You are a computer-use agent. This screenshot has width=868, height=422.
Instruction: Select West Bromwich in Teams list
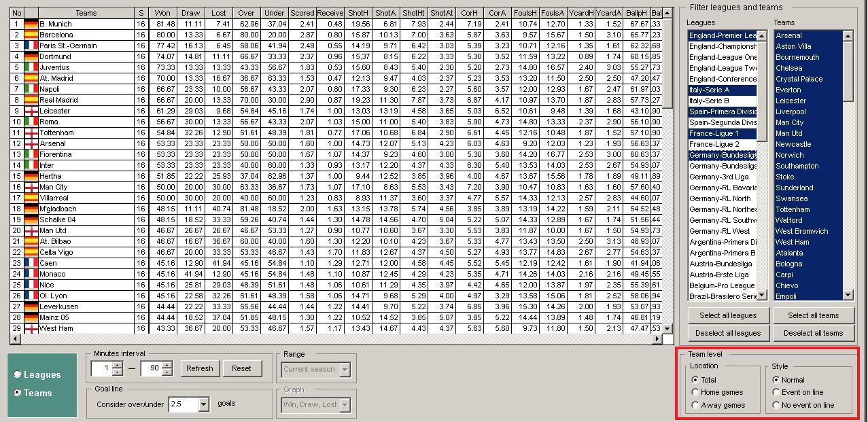tap(808, 231)
